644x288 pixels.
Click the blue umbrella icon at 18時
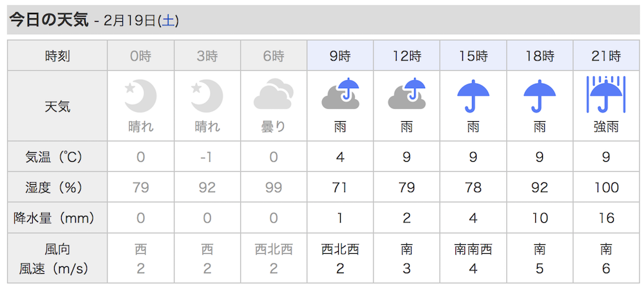(540, 96)
